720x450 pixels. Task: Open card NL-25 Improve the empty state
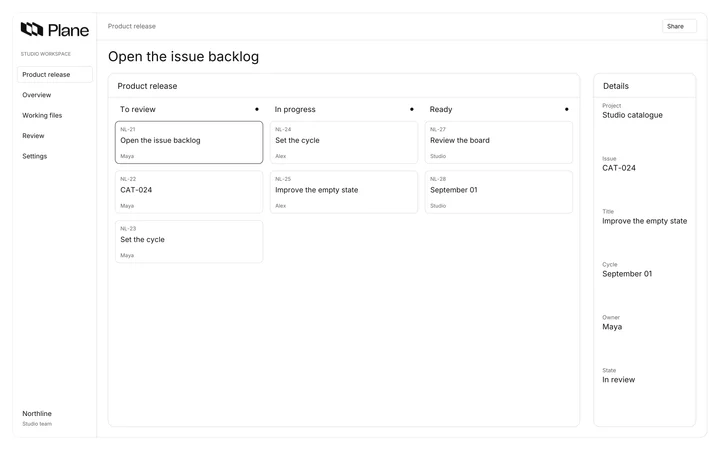pos(344,192)
